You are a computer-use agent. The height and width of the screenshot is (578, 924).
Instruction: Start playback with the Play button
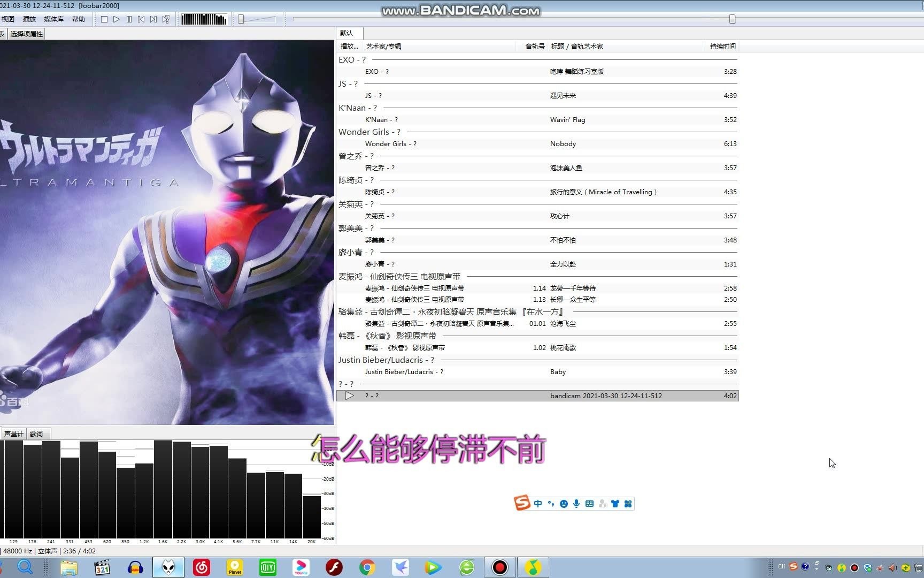pyautogui.click(x=117, y=19)
